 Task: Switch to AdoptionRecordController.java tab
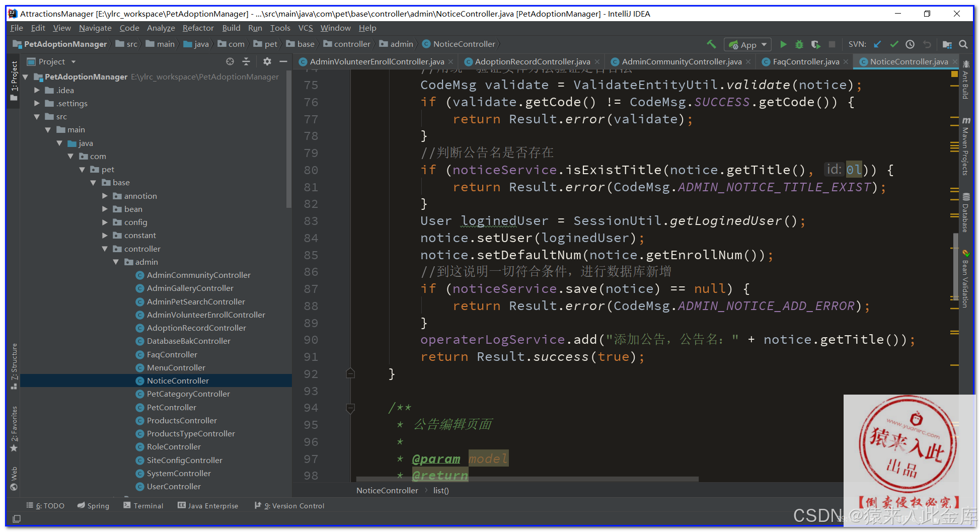tap(533, 61)
